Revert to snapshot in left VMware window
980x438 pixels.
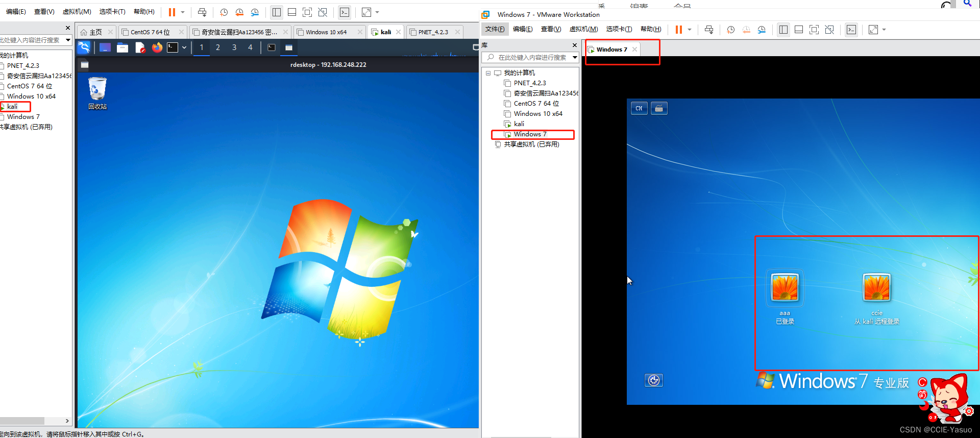tap(239, 12)
